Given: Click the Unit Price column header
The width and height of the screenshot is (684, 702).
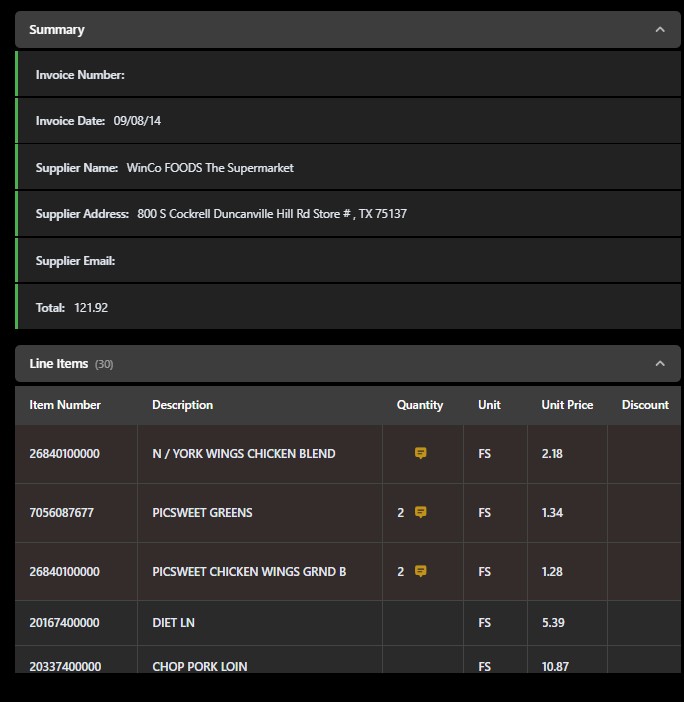Looking at the screenshot, I should tap(567, 405).
